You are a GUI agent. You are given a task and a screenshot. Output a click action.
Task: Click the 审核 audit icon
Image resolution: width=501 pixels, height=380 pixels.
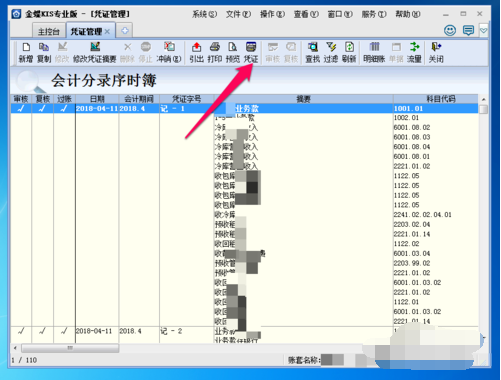pyautogui.click(x=273, y=53)
